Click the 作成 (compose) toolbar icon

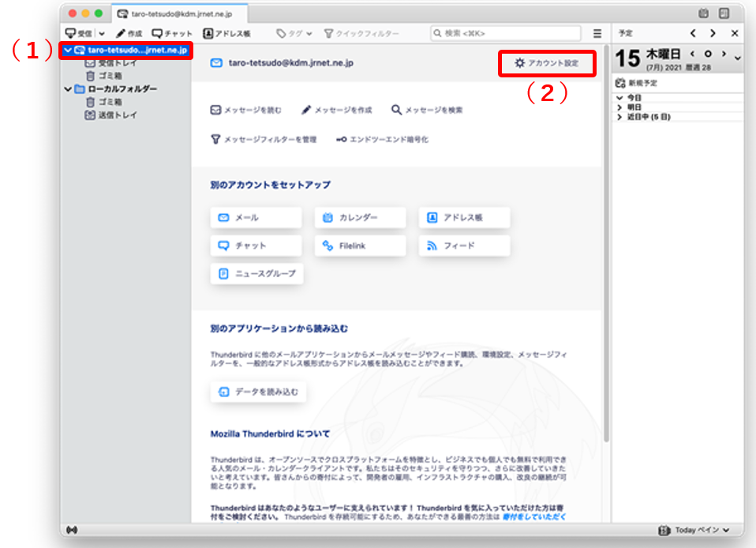(120, 34)
